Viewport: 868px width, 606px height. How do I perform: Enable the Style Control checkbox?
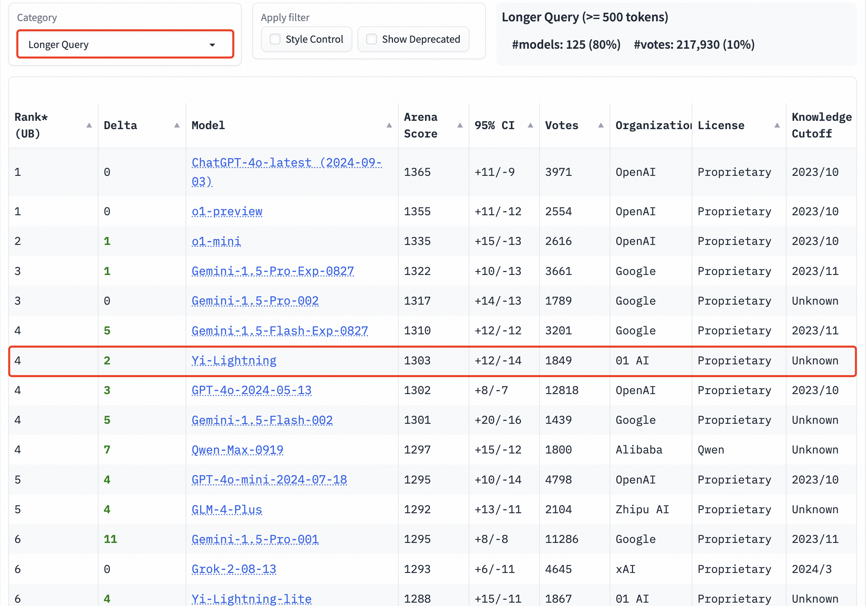tap(275, 39)
